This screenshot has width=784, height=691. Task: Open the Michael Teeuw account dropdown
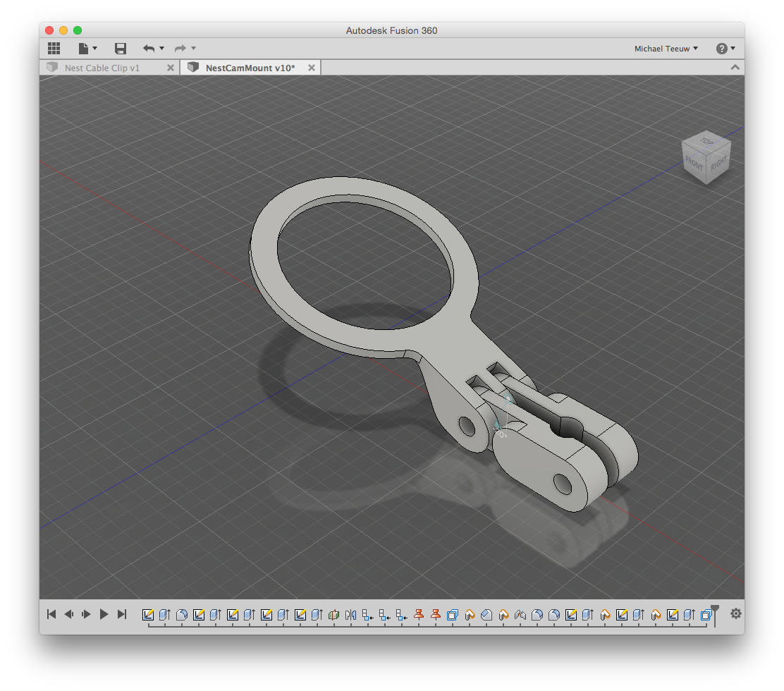[666, 49]
